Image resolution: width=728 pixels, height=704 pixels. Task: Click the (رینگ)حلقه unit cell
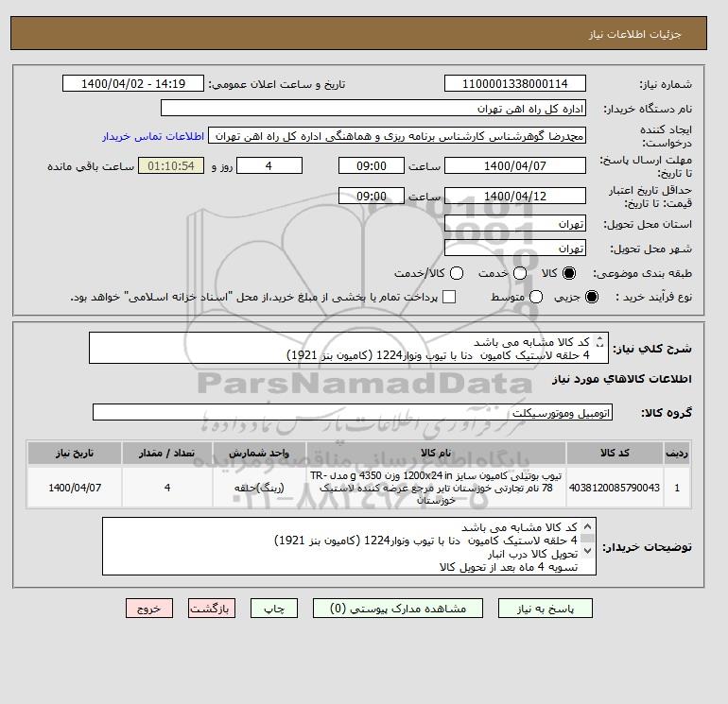(259, 488)
